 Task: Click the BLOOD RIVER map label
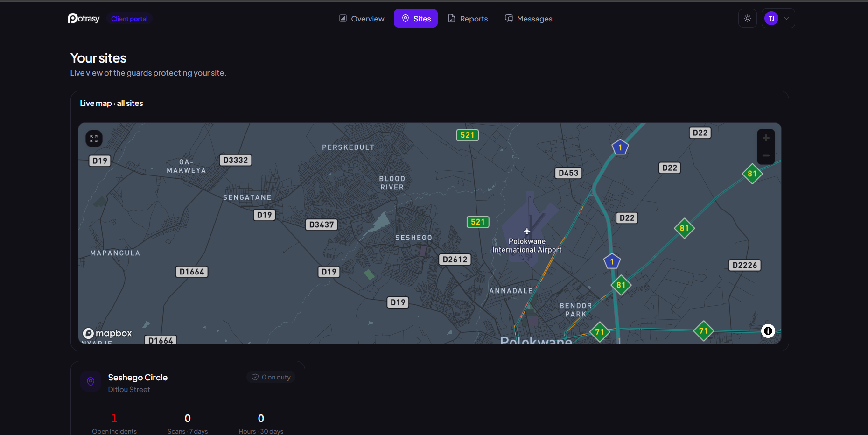392,183
